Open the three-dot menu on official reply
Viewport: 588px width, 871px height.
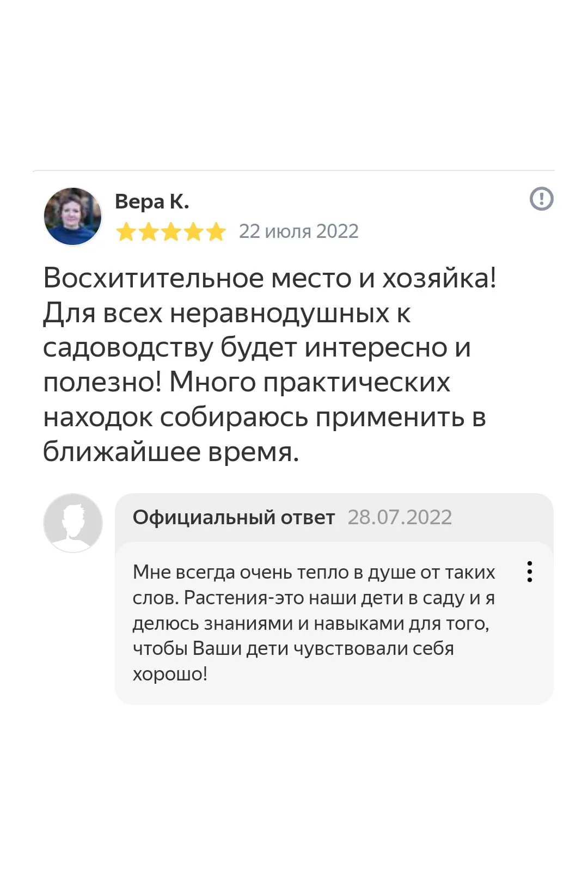point(529,572)
